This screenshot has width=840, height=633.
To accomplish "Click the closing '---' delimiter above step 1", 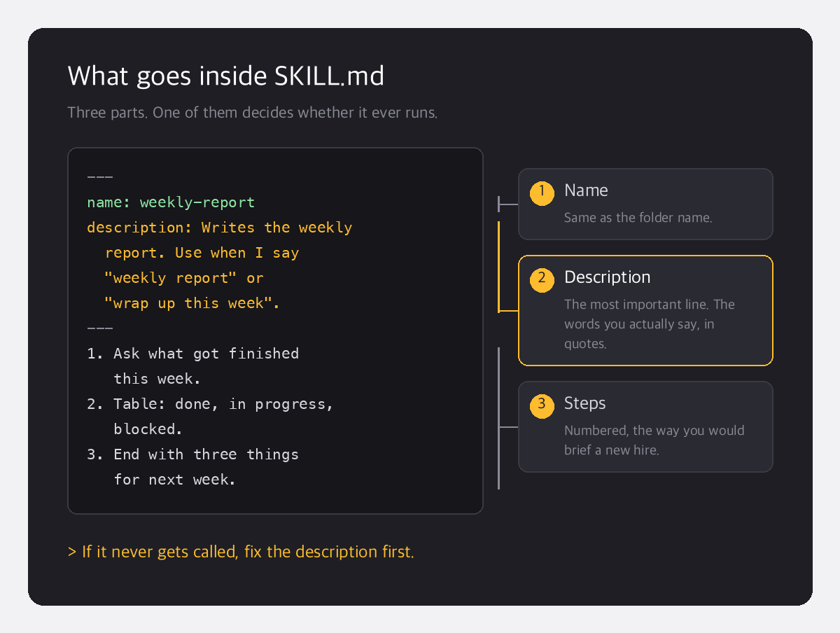I will click(x=99, y=328).
